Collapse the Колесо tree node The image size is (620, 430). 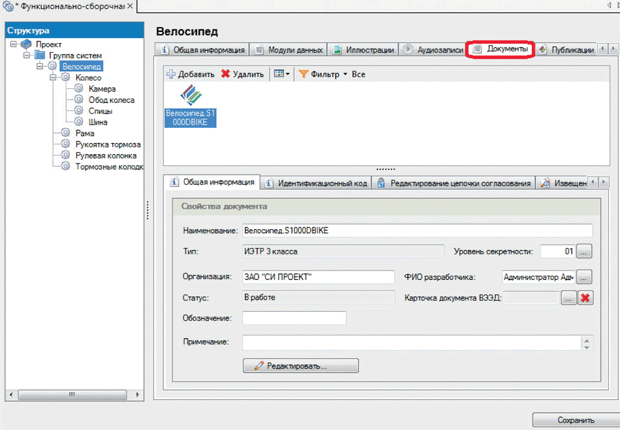tap(53, 77)
